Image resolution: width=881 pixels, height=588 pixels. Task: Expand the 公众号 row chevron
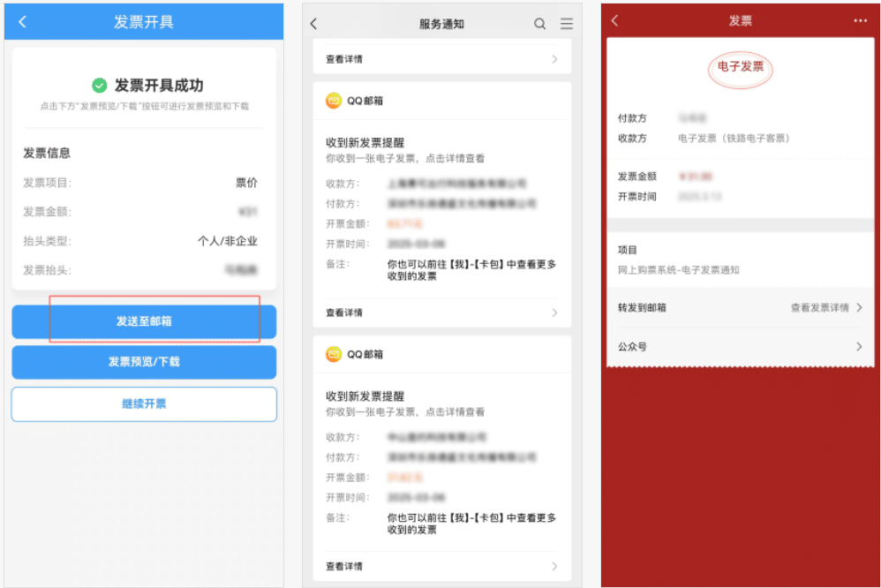(859, 347)
